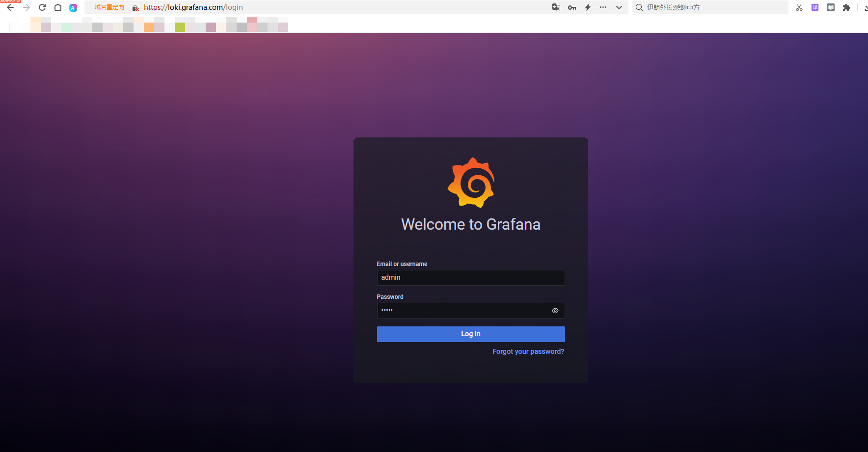Open the extensions puzzle piece icon
Image resolution: width=868 pixels, height=452 pixels.
[x=846, y=7]
